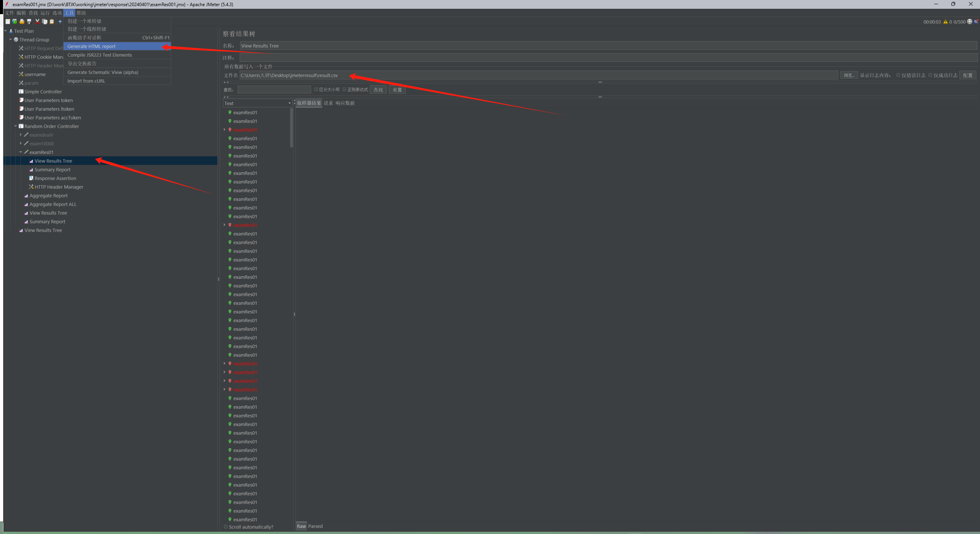The height and width of the screenshot is (534, 980).
Task: Enable the 仅错误日志 checkbox
Action: [x=898, y=75]
